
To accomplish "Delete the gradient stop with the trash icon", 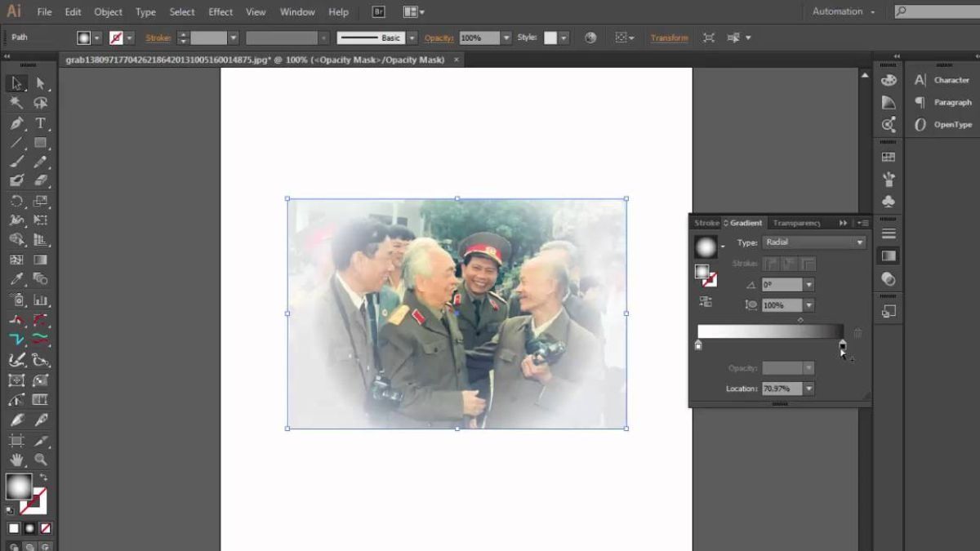I will pyautogui.click(x=857, y=333).
